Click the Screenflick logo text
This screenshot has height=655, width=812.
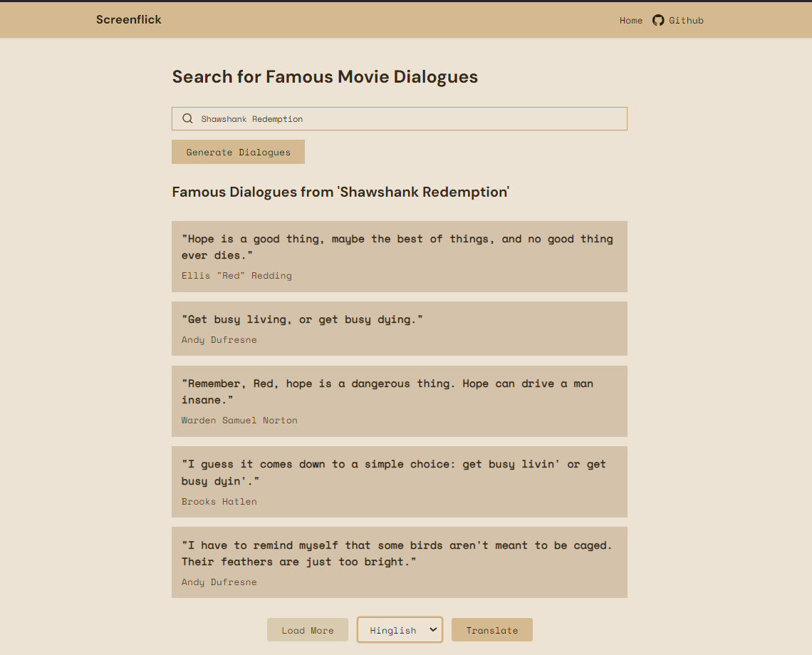click(x=128, y=20)
